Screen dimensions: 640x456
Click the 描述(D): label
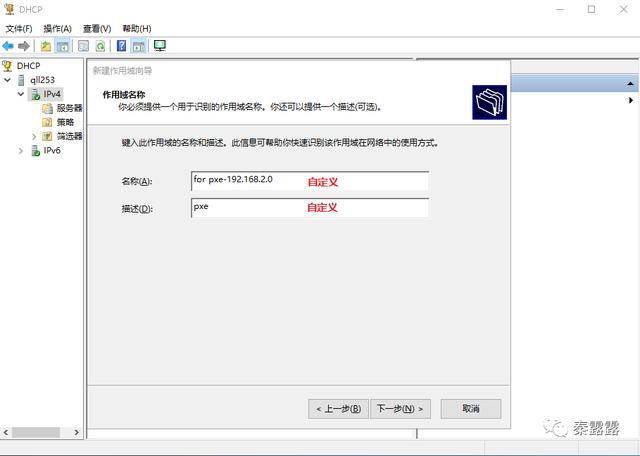pyautogui.click(x=137, y=209)
